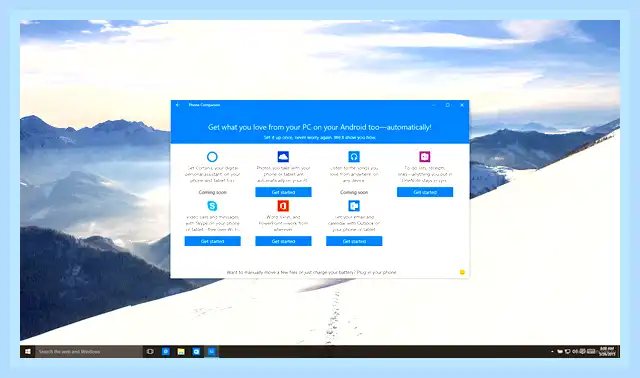
Task: Click the 'Phone Companion' window title
Action: point(204,105)
